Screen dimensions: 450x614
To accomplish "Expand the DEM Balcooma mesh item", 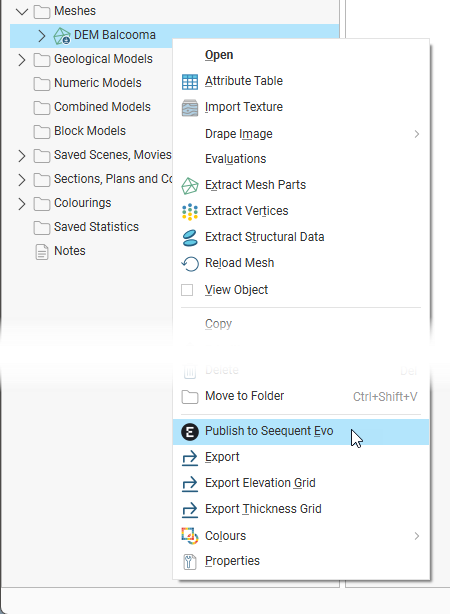I will tap(42, 36).
